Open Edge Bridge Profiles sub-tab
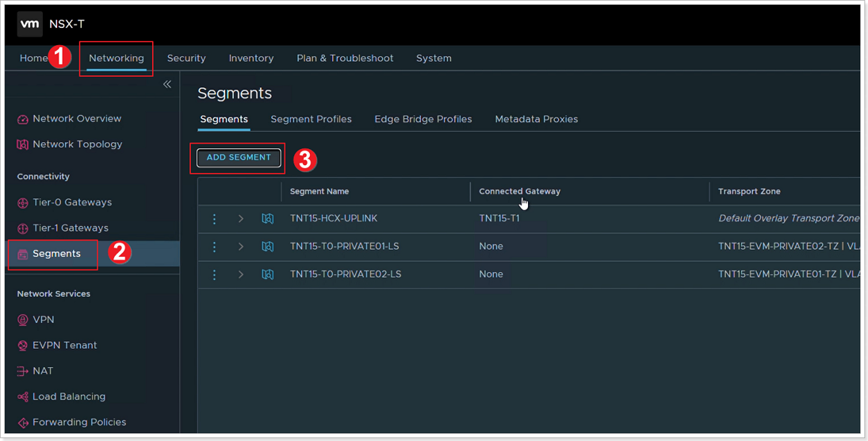Image resolution: width=868 pixels, height=441 pixels. [x=423, y=119]
